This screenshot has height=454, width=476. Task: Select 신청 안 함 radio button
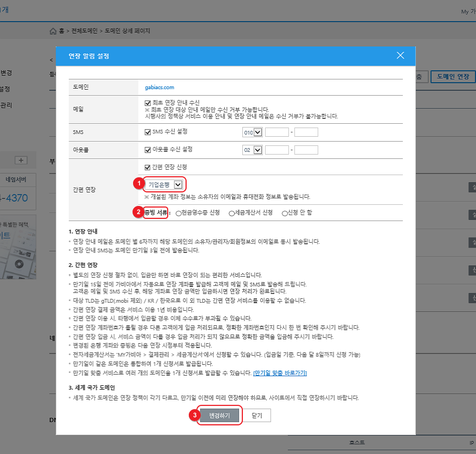pyautogui.click(x=285, y=213)
